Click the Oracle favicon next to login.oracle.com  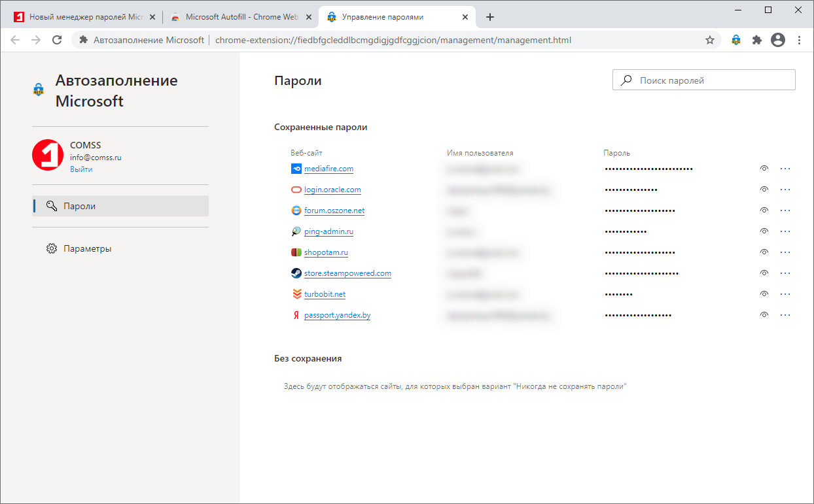click(x=296, y=190)
